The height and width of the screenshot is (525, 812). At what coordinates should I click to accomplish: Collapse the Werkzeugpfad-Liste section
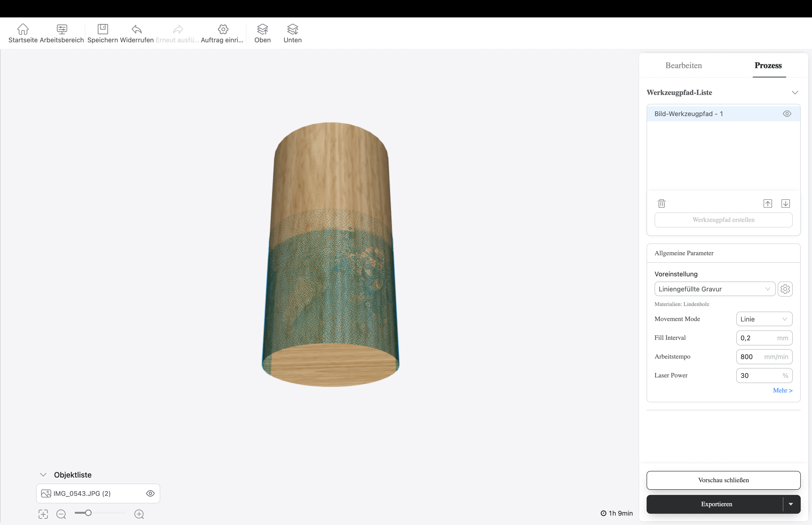(x=795, y=93)
